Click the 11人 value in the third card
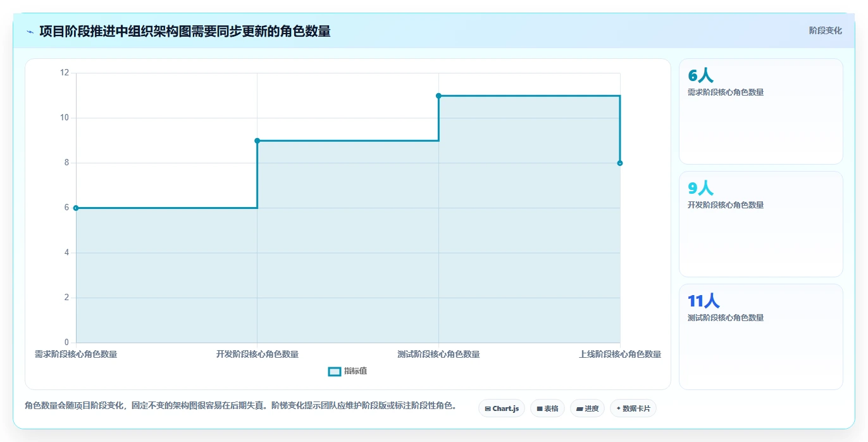This screenshot has height=442, width=868. click(704, 301)
